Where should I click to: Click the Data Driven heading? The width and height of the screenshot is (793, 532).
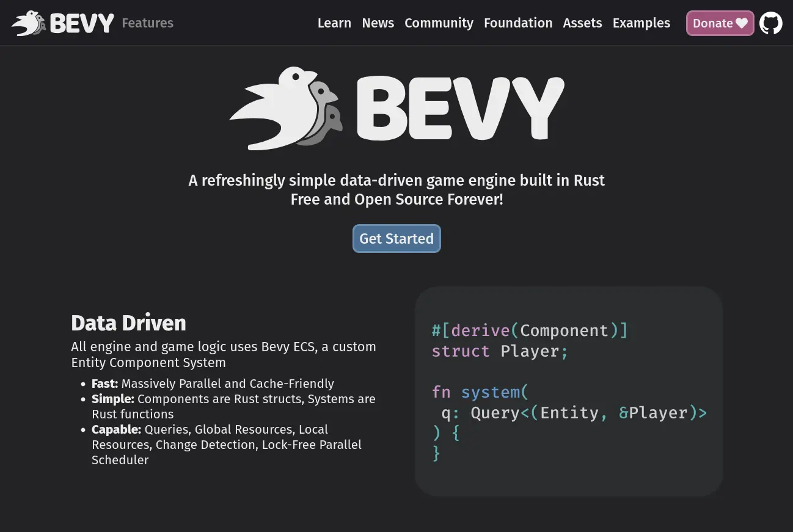point(128,323)
